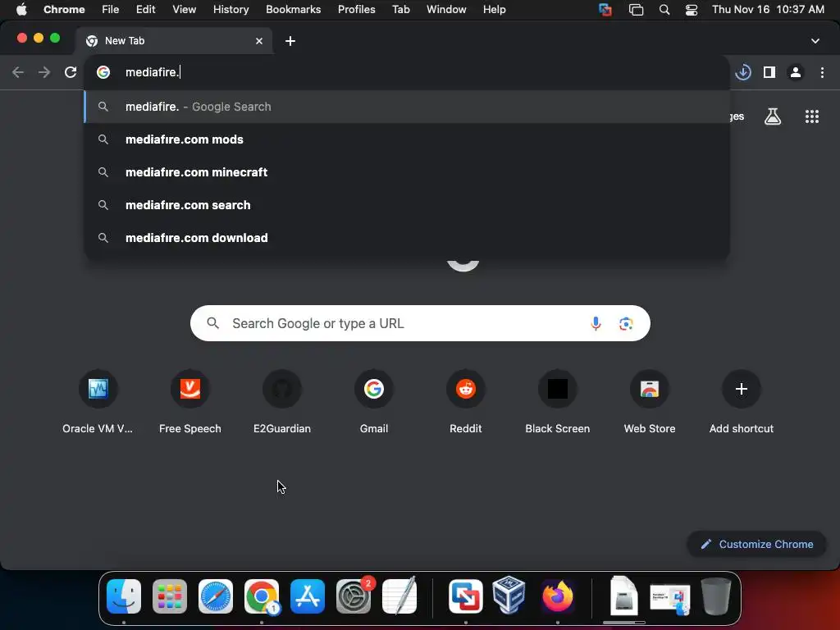Open VirtualBox from the dock
This screenshot has height=630, width=840.
[x=509, y=595]
